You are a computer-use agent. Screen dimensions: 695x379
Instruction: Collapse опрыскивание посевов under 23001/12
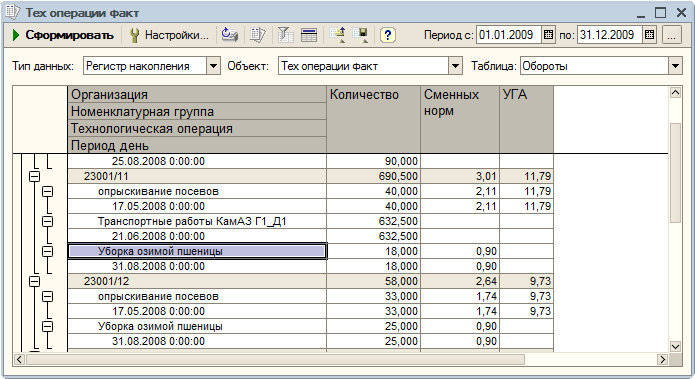coord(47,297)
